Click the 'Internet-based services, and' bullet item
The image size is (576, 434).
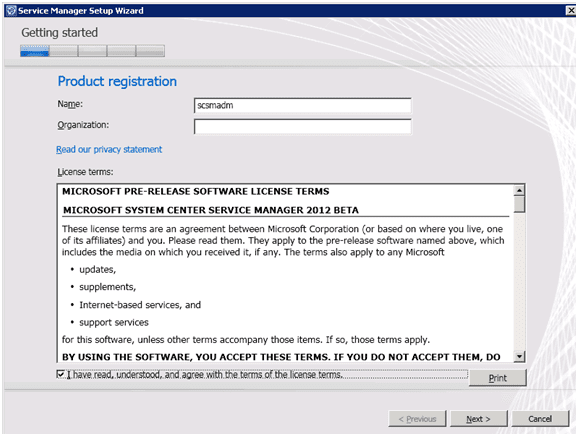point(140,305)
